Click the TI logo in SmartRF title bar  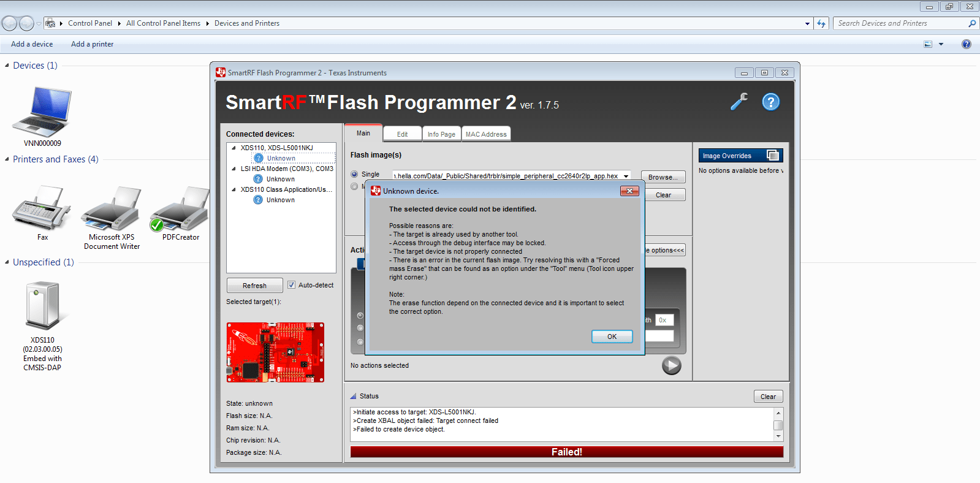221,72
